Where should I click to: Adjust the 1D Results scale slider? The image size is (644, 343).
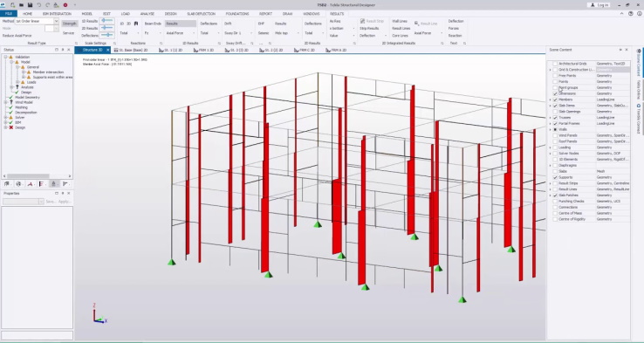(x=107, y=21)
